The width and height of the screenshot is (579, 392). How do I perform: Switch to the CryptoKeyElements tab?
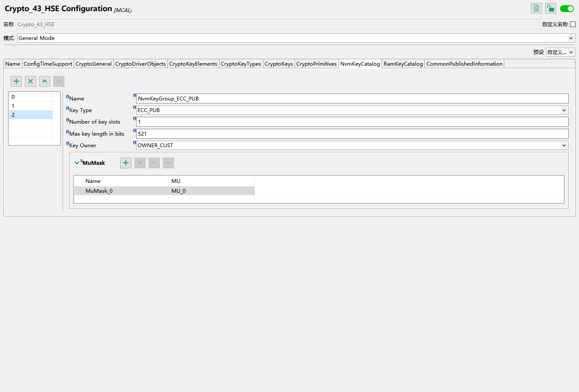193,64
